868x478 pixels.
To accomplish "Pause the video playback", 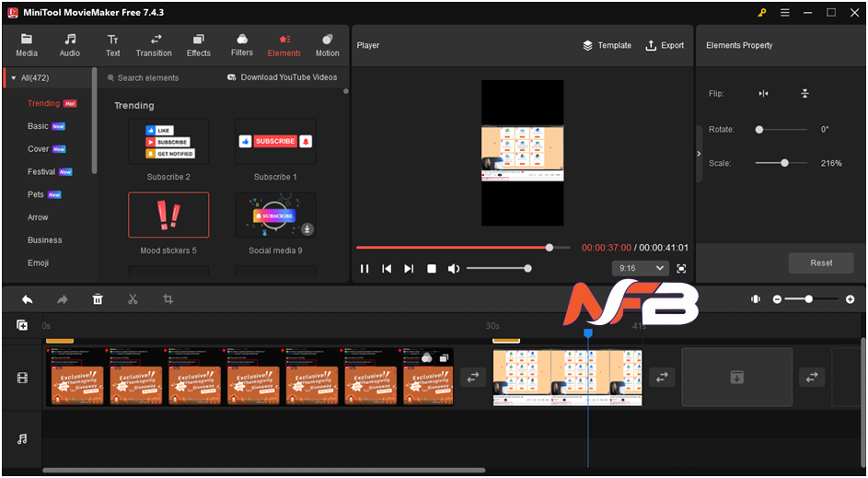I will coord(365,269).
